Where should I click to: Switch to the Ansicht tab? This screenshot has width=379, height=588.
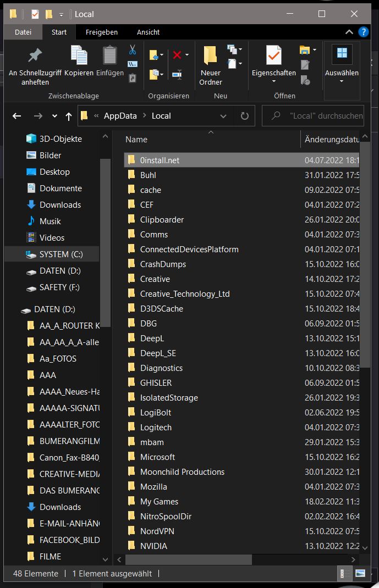148,32
